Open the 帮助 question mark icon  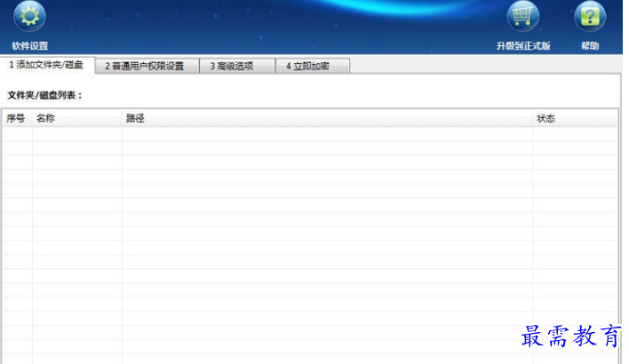point(590,16)
